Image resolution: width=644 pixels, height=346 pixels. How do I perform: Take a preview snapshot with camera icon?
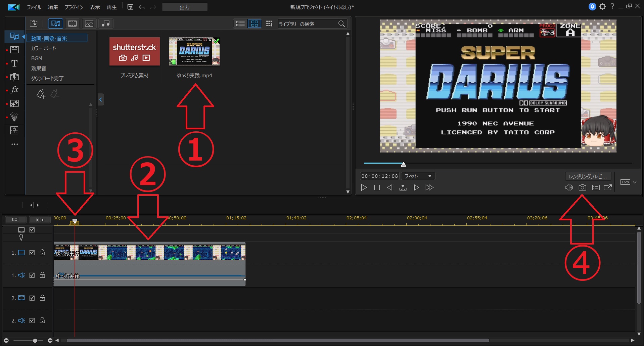click(x=583, y=187)
